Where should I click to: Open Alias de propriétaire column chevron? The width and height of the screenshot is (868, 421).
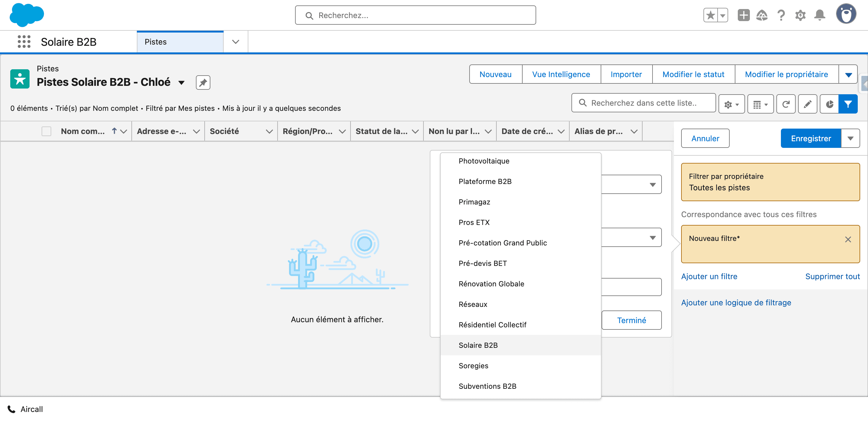(x=634, y=131)
